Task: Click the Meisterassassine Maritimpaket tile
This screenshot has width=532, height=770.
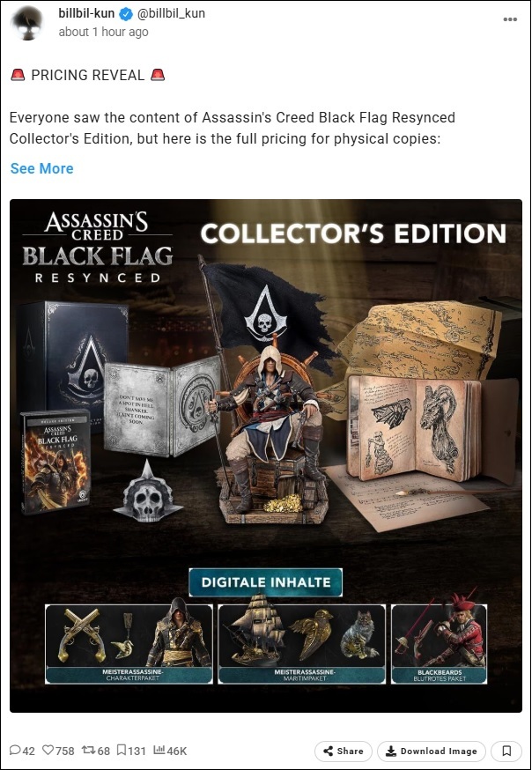Action: tap(302, 644)
